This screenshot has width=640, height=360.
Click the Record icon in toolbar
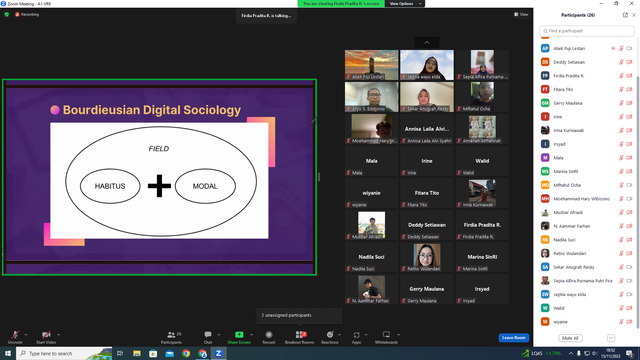(269, 335)
